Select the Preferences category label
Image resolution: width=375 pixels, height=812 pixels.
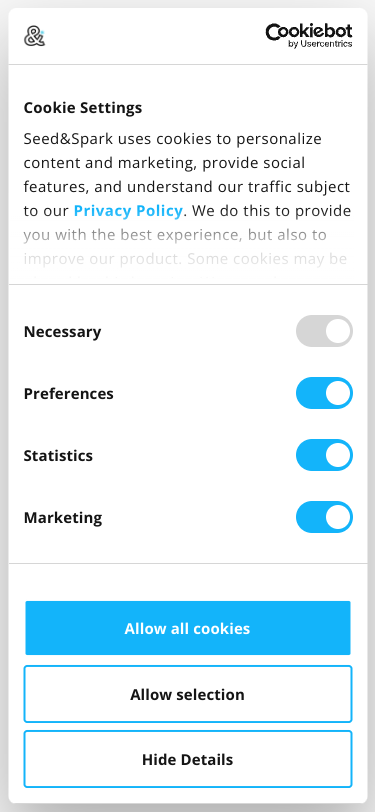pos(68,394)
